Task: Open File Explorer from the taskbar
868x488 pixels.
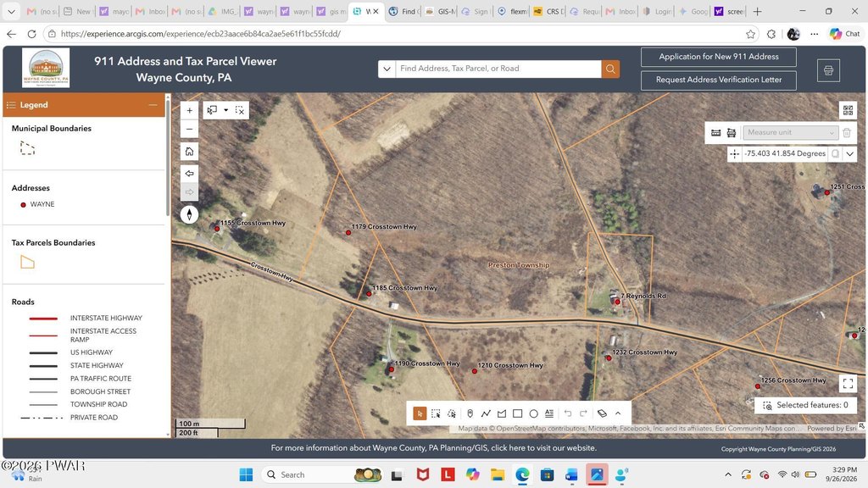Action: tap(497, 474)
